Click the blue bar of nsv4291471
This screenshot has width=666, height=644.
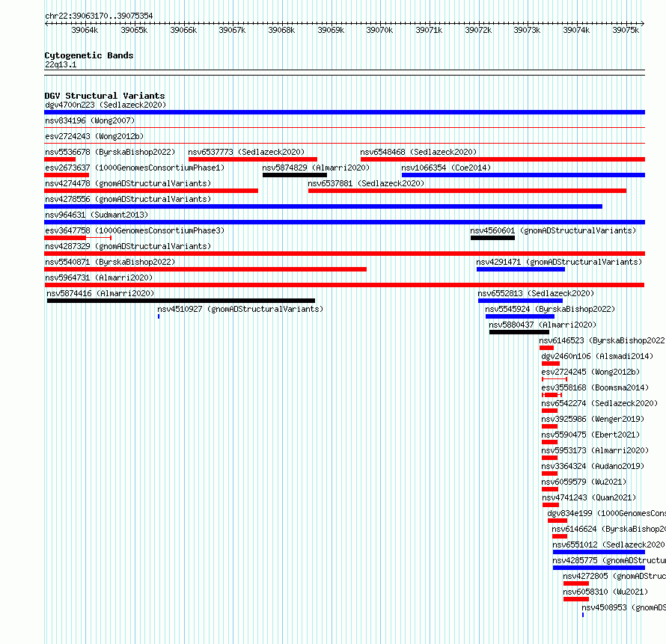(x=521, y=269)
